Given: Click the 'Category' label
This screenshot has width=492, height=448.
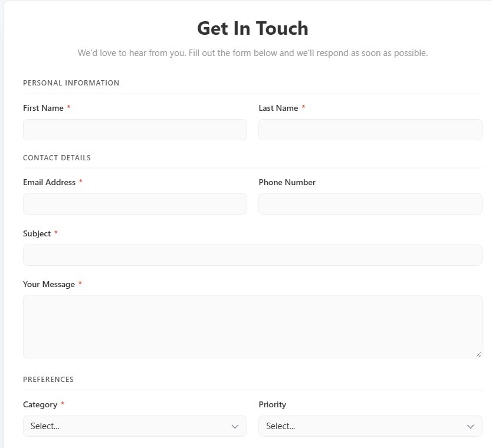Looking at the screenshot, I should [40, 405].
